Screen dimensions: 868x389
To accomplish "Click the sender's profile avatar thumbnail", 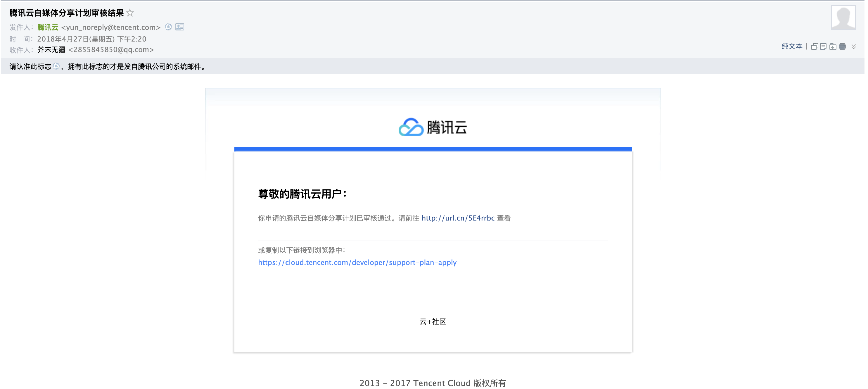I will 843,18.
